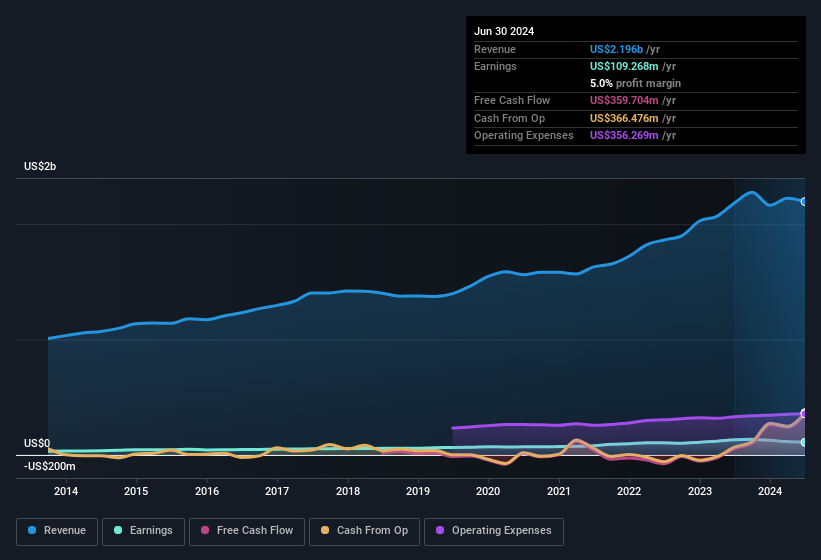Click the Earnings row label in tooltip
Viewport: 821px width, 560px height.
(495, 66)
